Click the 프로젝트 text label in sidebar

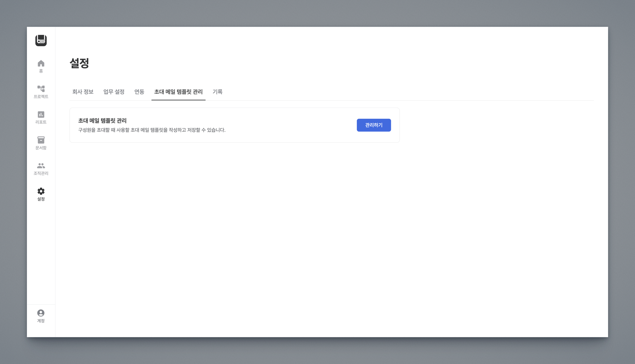coord(41,97)
